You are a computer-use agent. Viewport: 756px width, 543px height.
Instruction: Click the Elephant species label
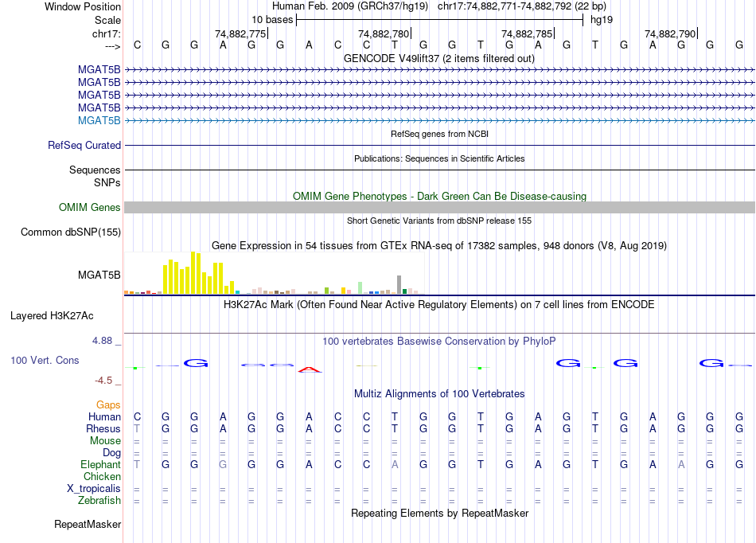(100, 465)
